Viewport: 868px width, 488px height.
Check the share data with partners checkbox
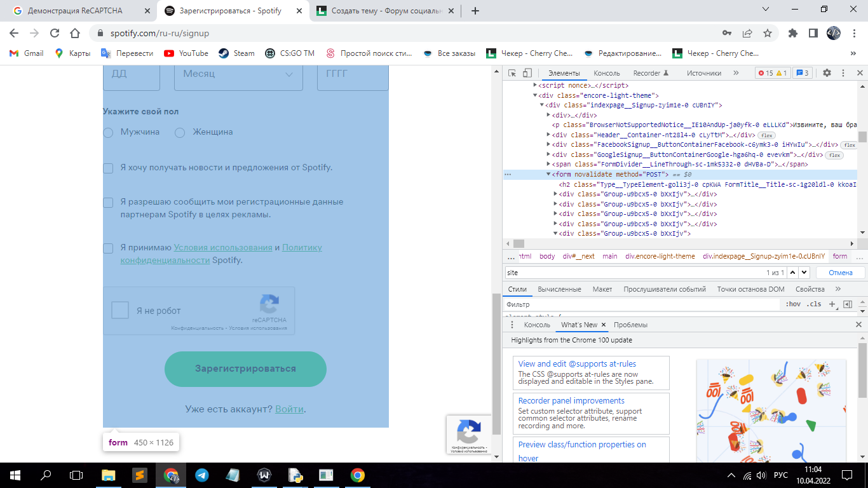[x=108, y=203]
